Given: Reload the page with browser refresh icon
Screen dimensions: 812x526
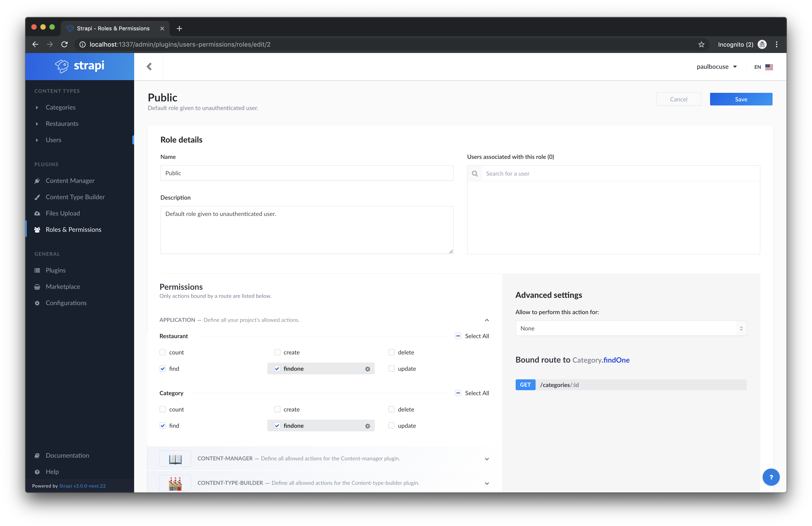Looking at the screenshot, I should tap(65, 44).
